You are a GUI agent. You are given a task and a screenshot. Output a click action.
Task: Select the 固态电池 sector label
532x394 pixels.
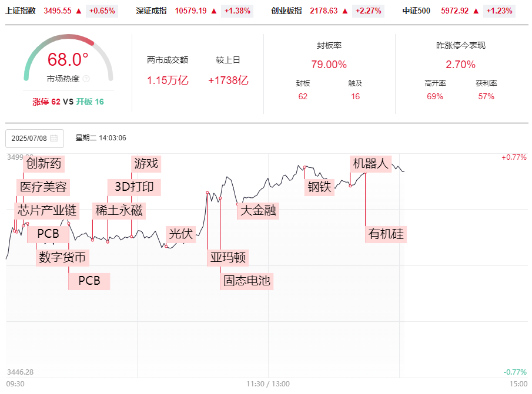point(247,281)
